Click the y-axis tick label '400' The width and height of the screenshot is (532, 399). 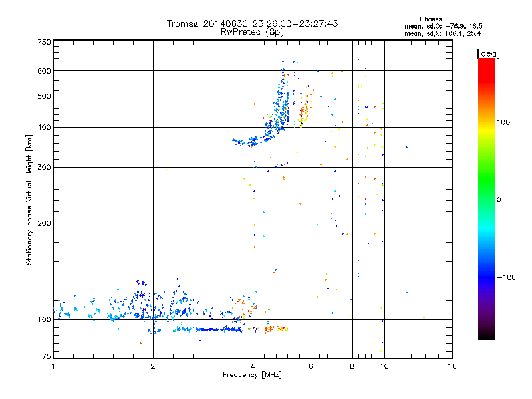tap(44, 127)
